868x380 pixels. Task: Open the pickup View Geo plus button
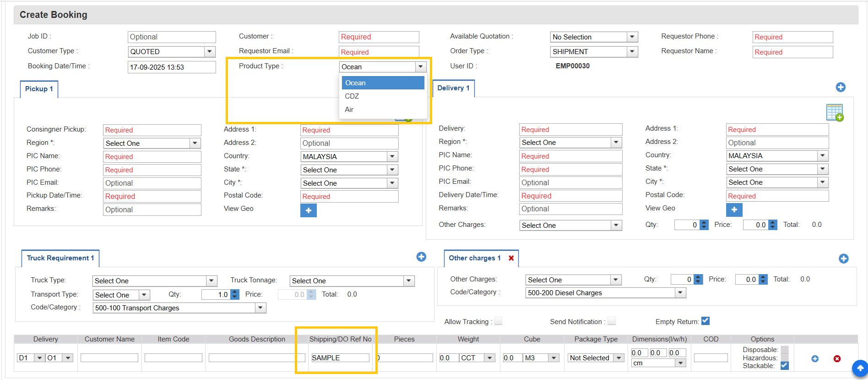coord(309,210)
